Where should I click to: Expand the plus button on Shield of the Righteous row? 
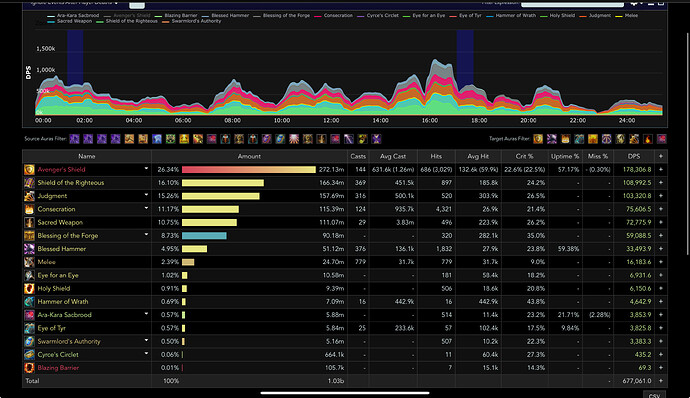point(661,183)
